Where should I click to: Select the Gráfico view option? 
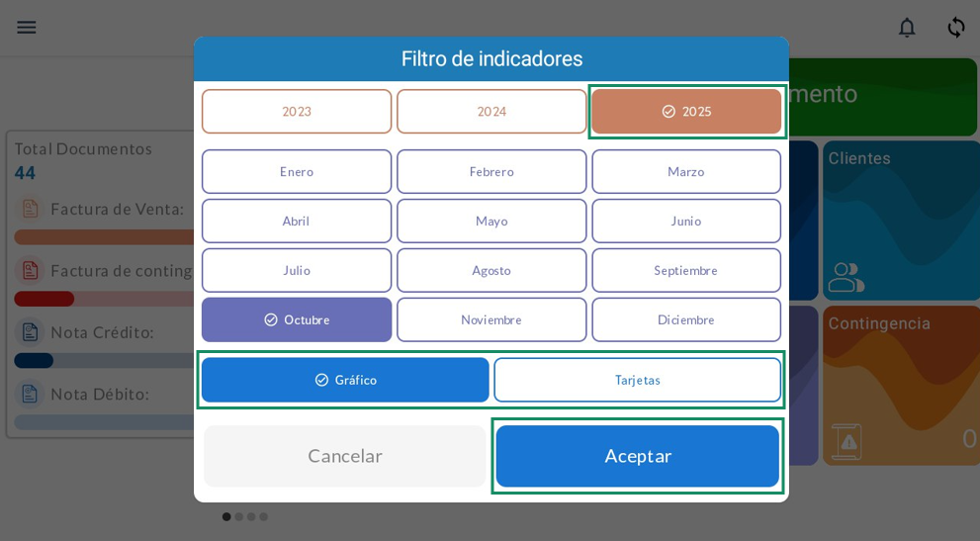coord(345,380)
